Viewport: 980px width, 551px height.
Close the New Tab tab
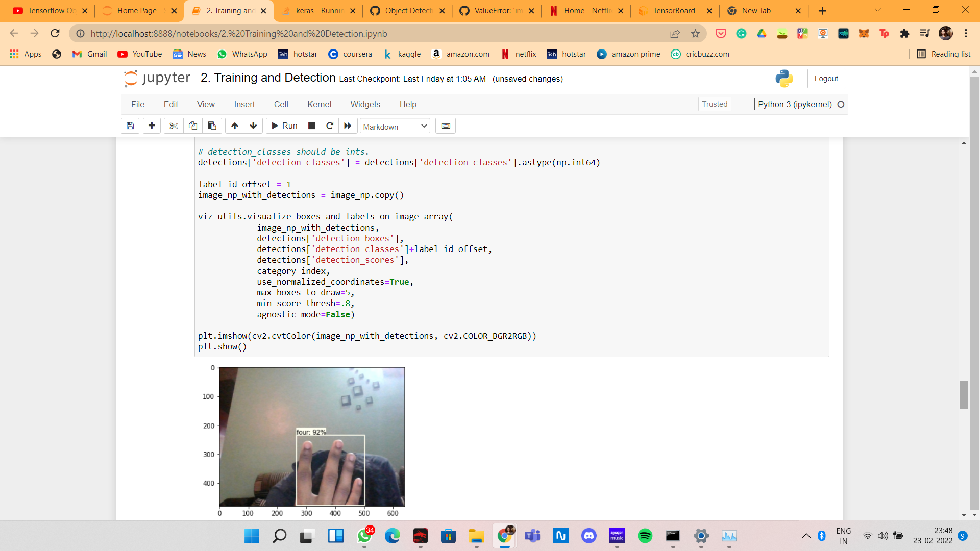[798, 11]
